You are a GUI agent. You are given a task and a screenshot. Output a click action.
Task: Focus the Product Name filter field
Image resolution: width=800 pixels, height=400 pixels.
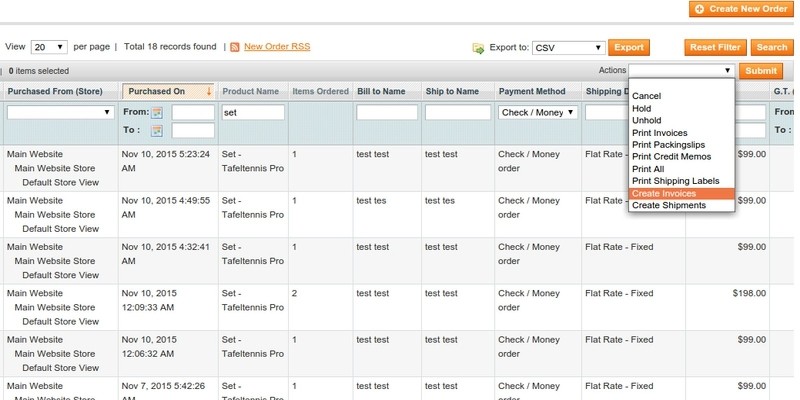click(x=253, y=113)
